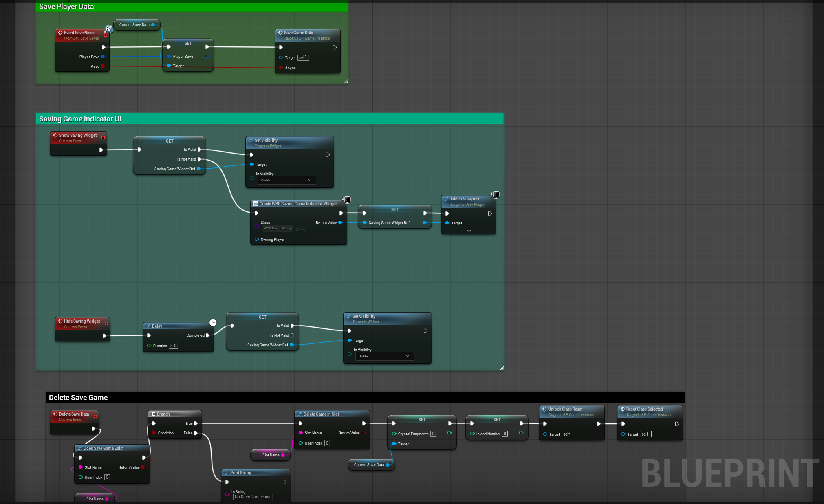
Task: Click the monitor icon on Add to Viewport node
Action: (496, 195)
